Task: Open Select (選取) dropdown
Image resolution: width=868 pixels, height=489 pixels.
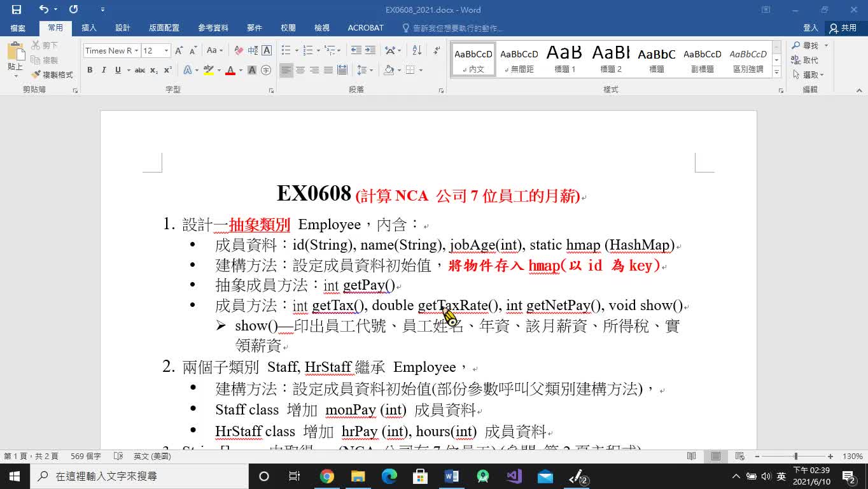Action: tap(809, 74)
